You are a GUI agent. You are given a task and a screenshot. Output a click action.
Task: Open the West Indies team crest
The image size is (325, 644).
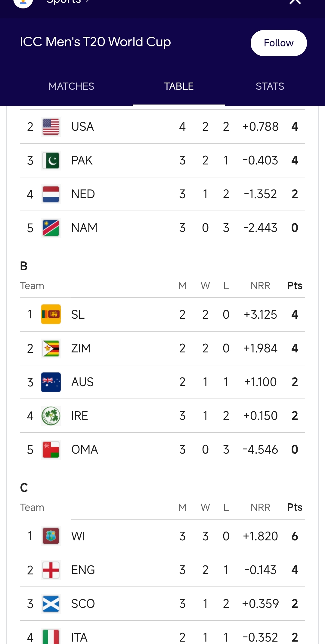[51, 536]
